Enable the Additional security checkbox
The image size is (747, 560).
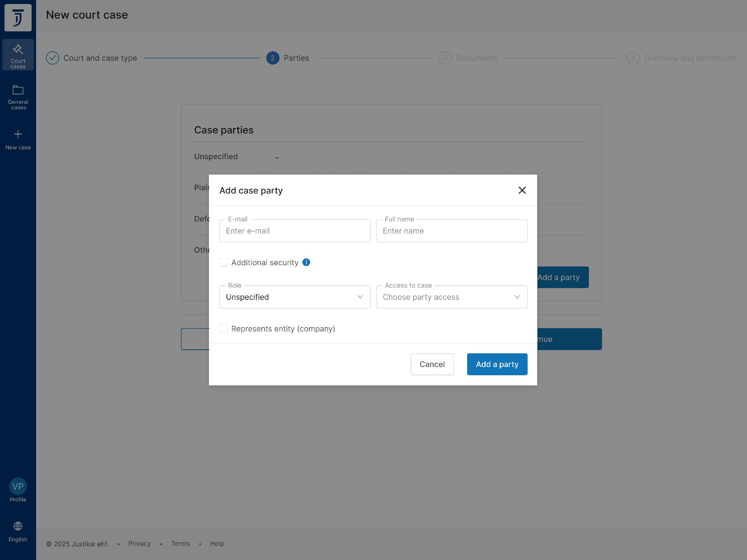[224, 262]
